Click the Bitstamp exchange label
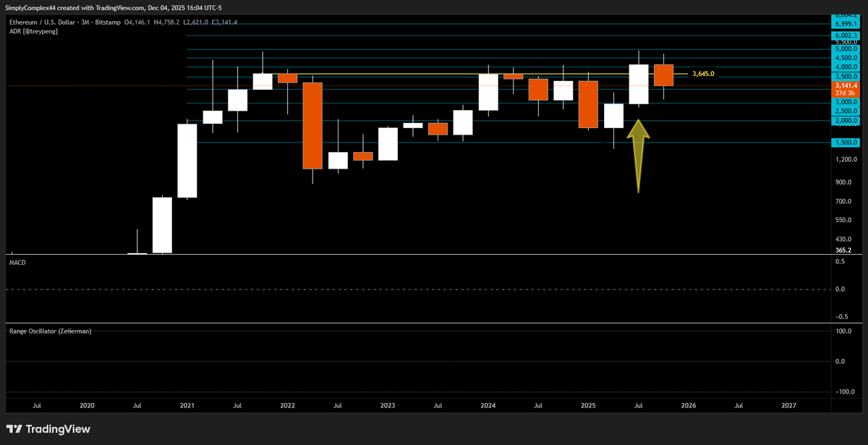The height and width of the screenshot is (445, 868). [108, 22]
